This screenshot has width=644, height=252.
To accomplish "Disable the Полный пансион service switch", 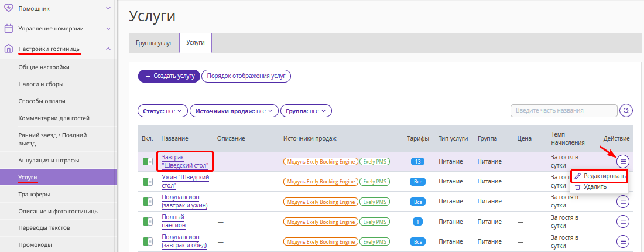I will 148,222.
